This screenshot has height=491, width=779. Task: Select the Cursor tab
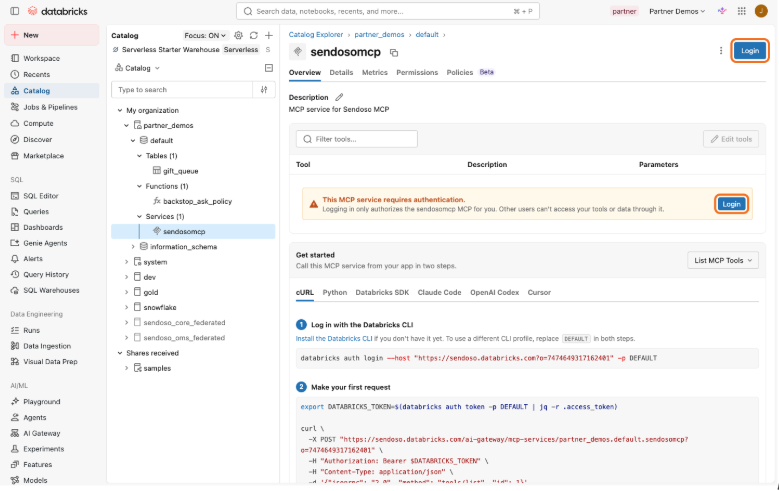pos(539,292)
